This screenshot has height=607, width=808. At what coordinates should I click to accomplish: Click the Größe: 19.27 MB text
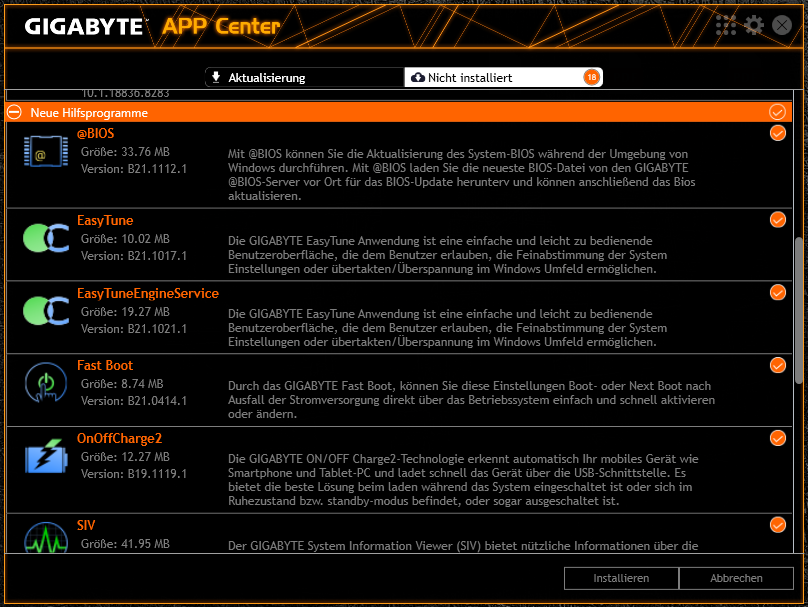click(x=125, y=312)
